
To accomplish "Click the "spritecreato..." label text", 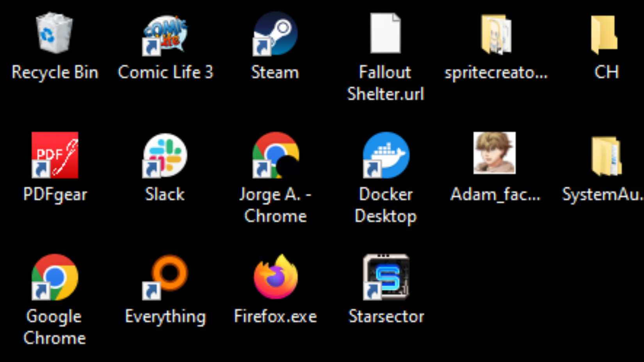I will coord(496,73).
